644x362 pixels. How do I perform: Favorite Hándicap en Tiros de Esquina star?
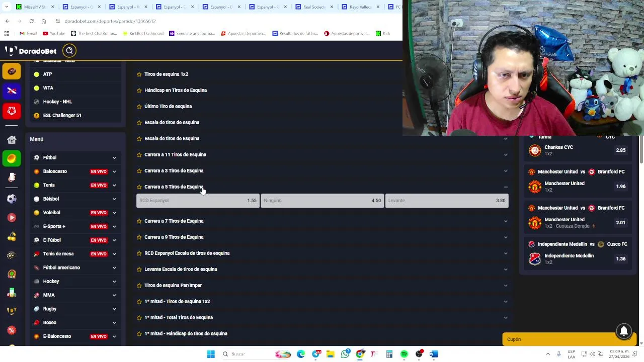point(139,90)
